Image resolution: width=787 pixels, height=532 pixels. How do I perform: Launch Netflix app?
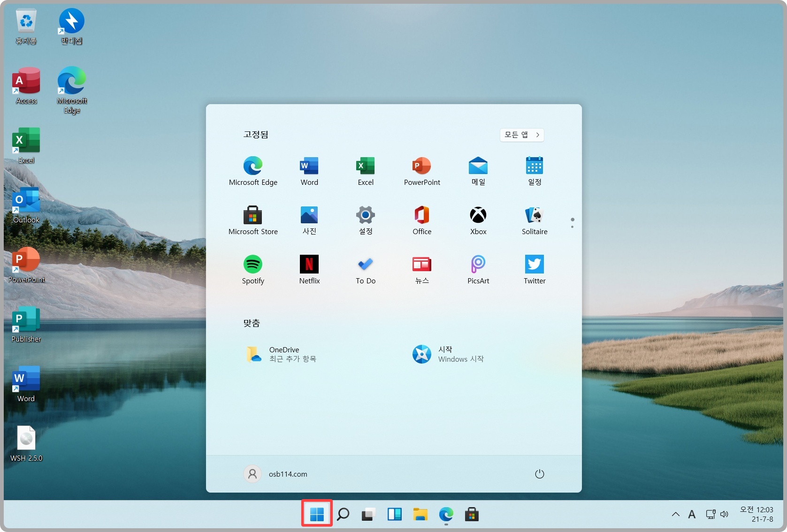pyautogui.click(x=309, y=270)
